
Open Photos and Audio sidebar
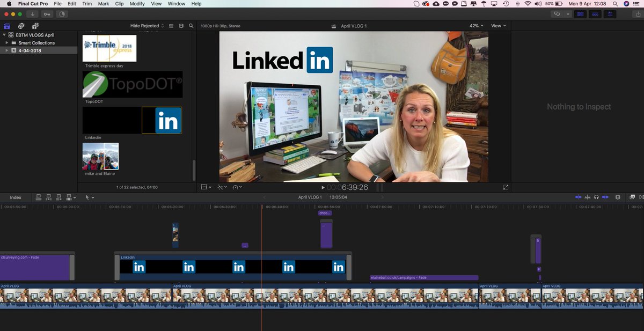pos(21,26)
